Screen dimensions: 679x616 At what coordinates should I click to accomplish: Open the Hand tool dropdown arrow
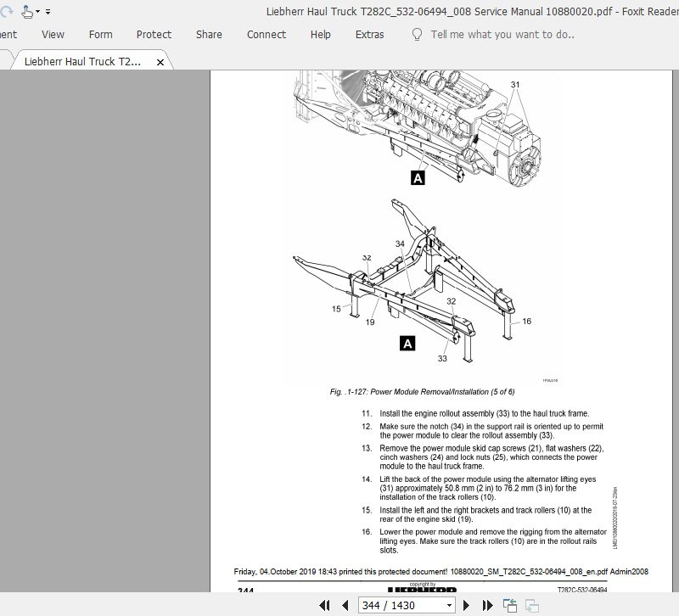37,11
